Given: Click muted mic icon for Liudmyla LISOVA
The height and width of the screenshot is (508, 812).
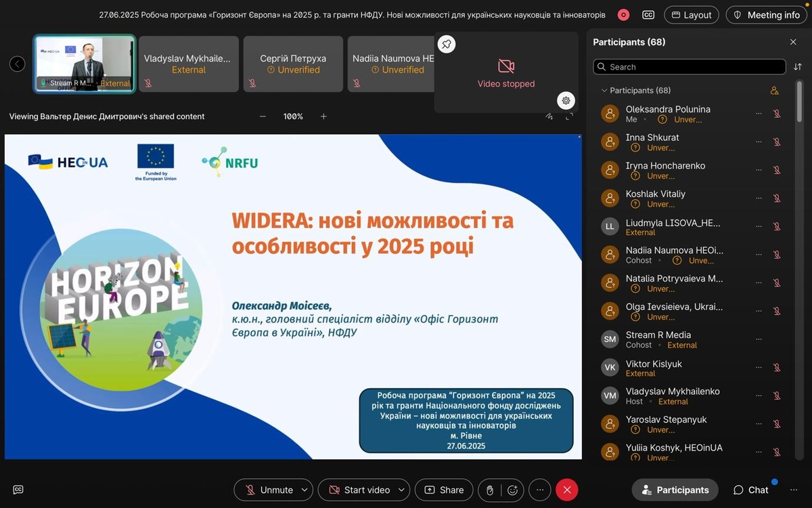Looking at the screenshot, I should click(x=777, y=227).
